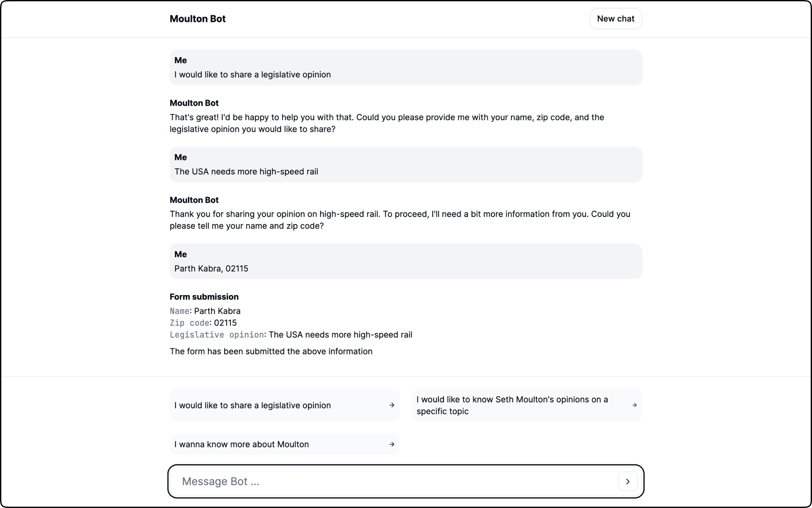This screenshot has height=508, width=812.
Task: Choose the Seth Moulton's opinions suggestion
Action: (512, 405)
